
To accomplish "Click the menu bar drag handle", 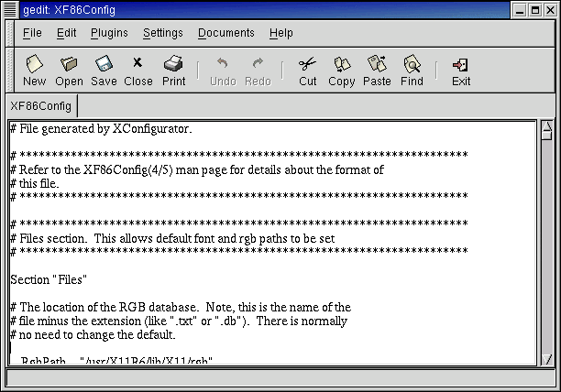I will 10,33.
